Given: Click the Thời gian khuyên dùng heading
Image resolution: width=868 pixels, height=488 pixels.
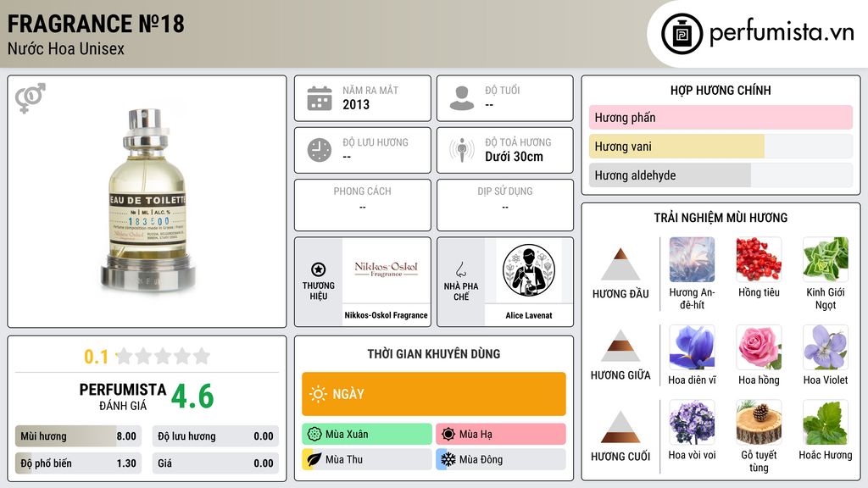Looking at the screenshot, I should (x=434, y=353).
